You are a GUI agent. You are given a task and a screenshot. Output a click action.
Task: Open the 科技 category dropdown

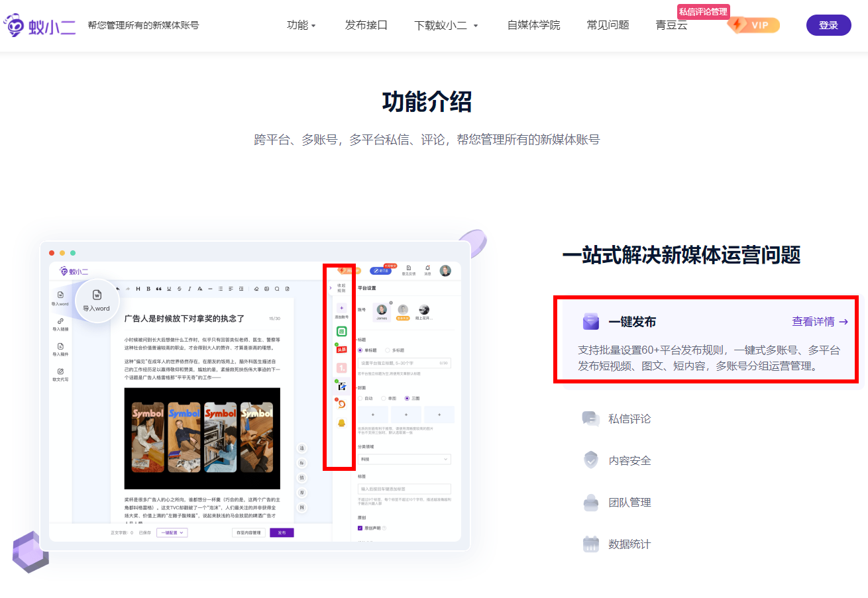[x=404, y=459]
